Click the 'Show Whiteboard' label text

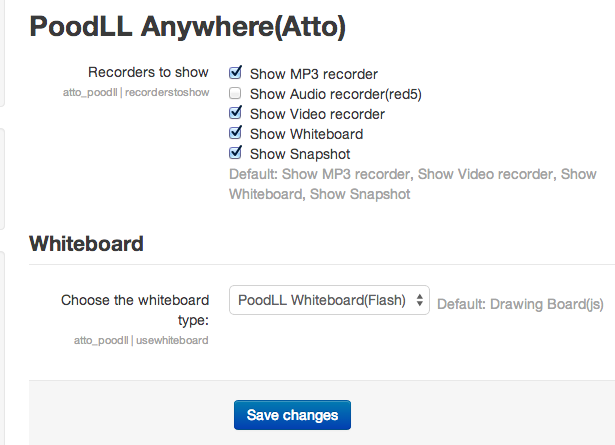[306, 134]
